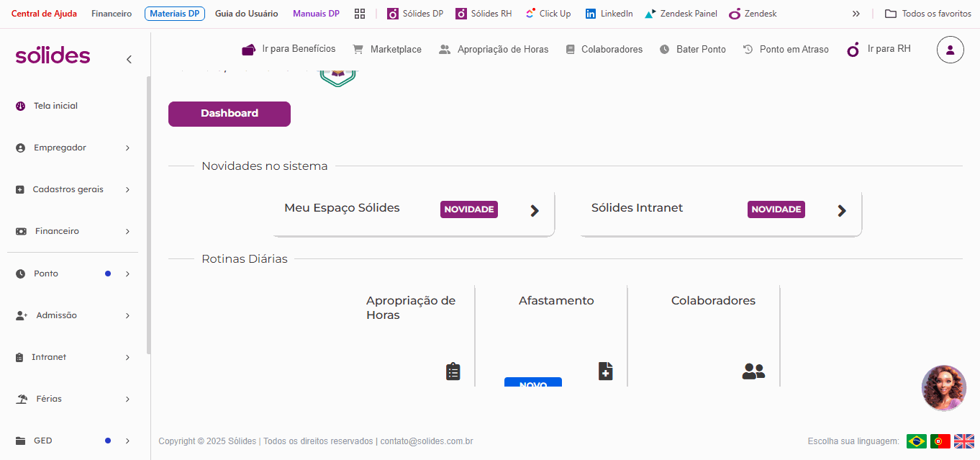Image resolution: width=980 pixels, height=460 pixels.
Task: Select the Brazilian flag language option
Action: [917, 441]
